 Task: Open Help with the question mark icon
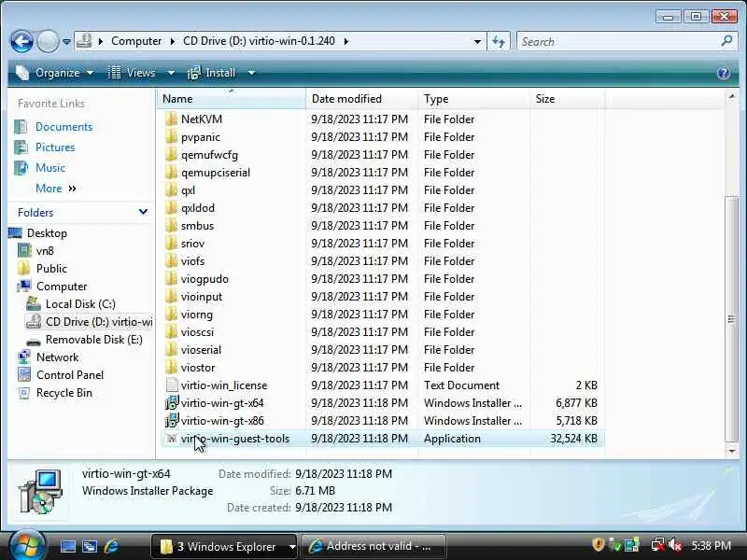[723, 73]
